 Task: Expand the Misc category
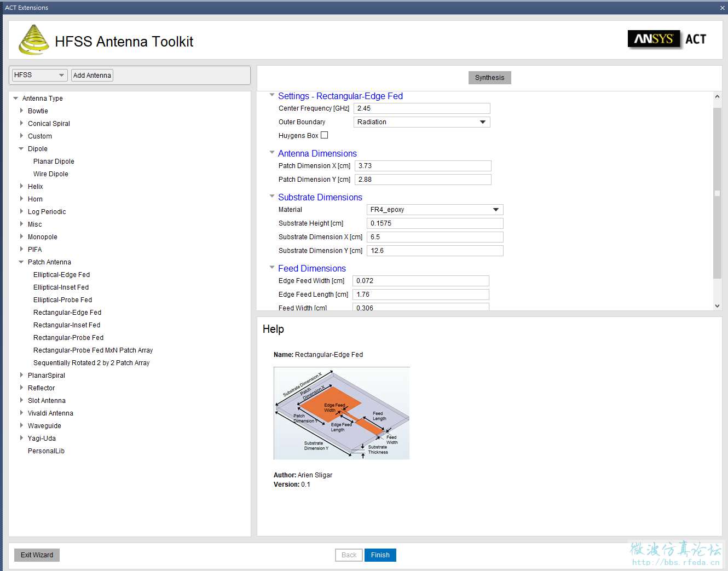point(21,224)
